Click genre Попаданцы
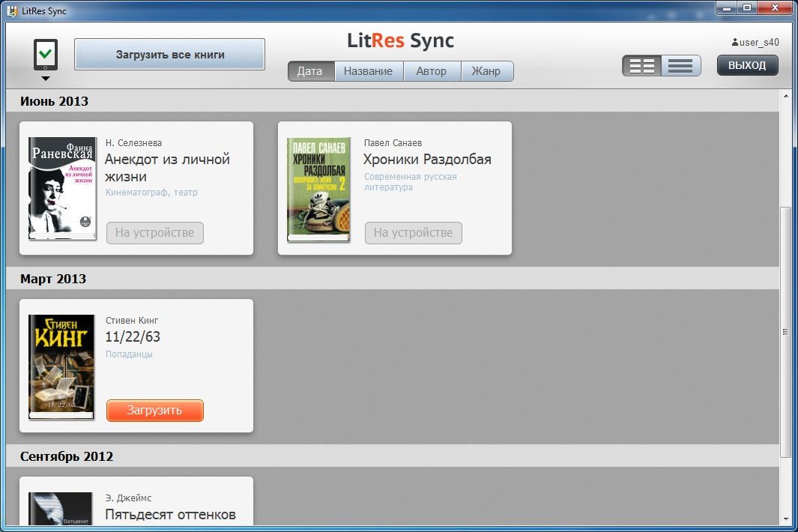Screen dimensions: 798x532 pos(129,354)
